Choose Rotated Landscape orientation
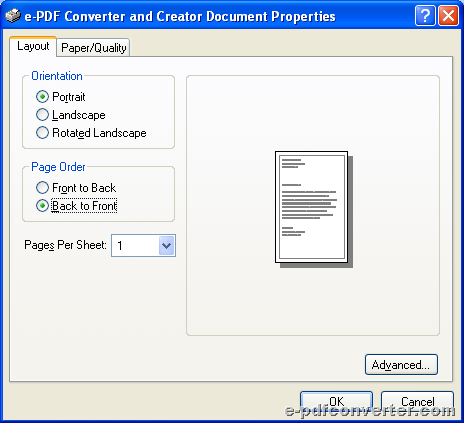The image size is (464, 423). coord(42,133)
